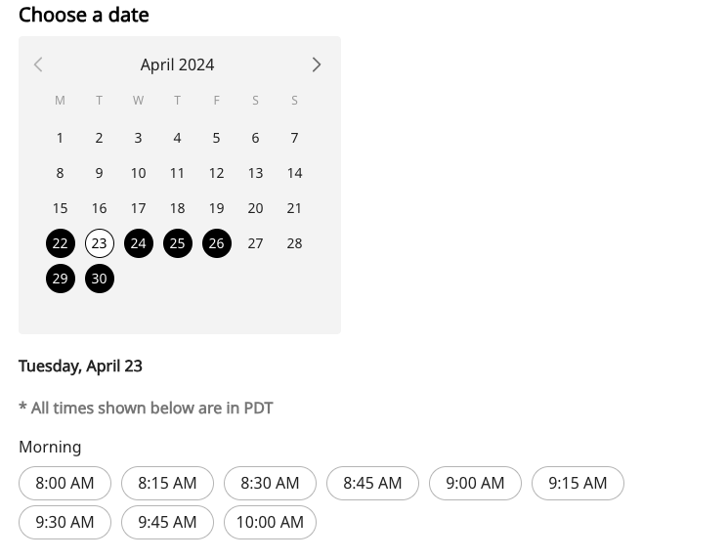Select the 8:15 AM appointment time
728x560 pixels.
point(167,483)
